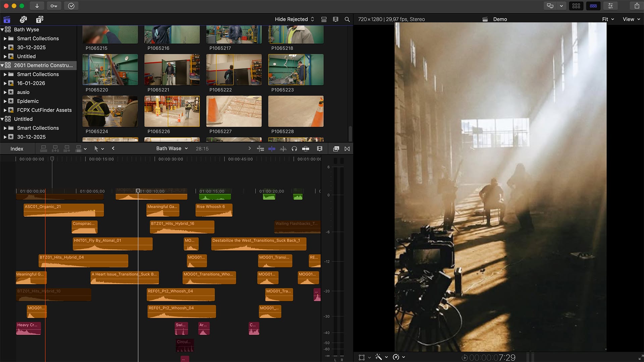644x362 pixels.
Task: Select the Transform tool under the viewer
Action: point(362,357)
